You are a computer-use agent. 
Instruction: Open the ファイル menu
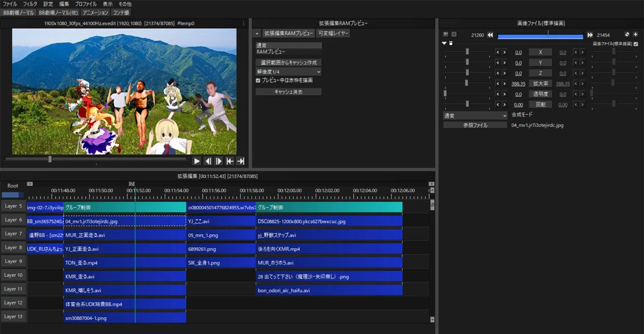[10, 4]
